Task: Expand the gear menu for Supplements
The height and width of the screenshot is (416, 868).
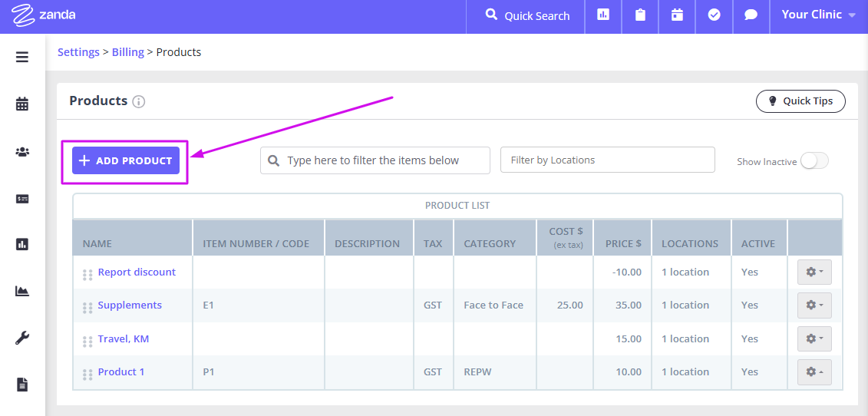Action: tap(814, 305)
